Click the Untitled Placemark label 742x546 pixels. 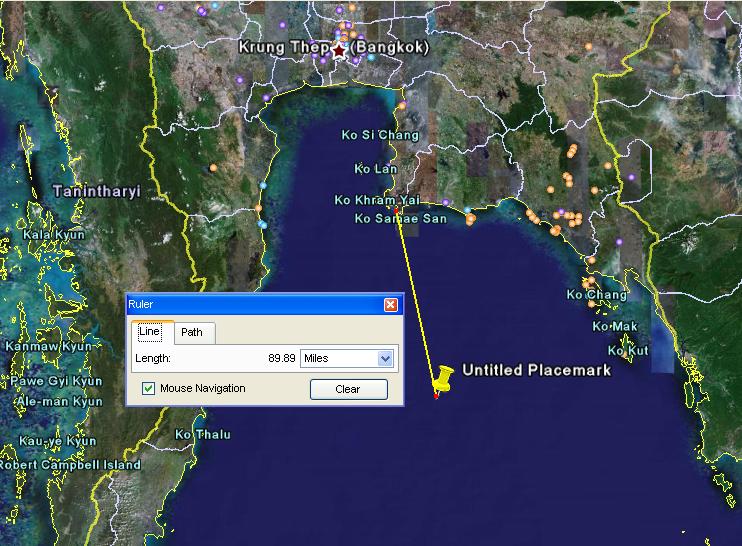[535, 370]
